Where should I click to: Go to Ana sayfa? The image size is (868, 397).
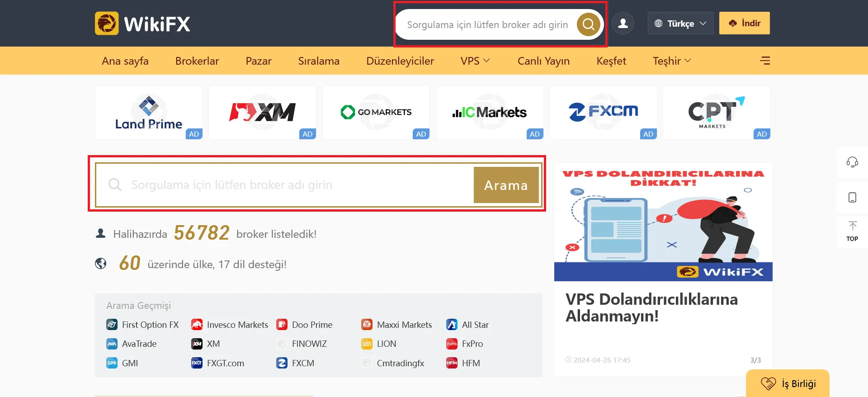pyautogui.click(x=125, y=61)
